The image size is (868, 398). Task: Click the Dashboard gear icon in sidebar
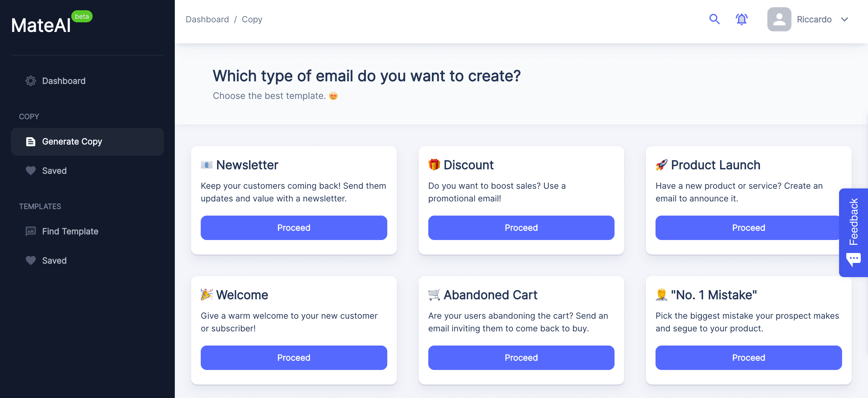tap(31, 81)
